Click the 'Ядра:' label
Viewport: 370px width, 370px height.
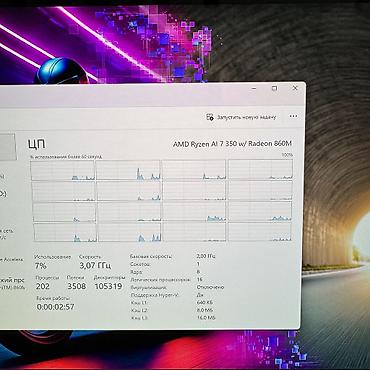[137, 272]
